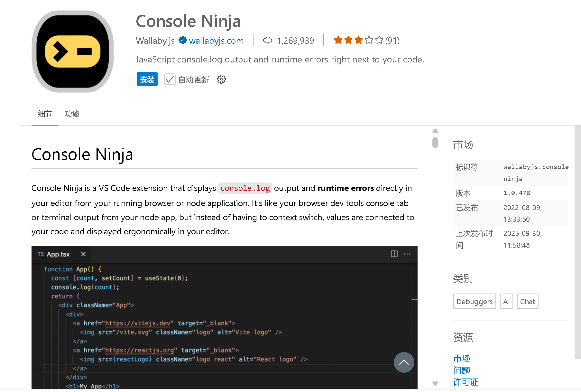Close the App.tsx editor tab
The image size is (581, 392).
83,254
